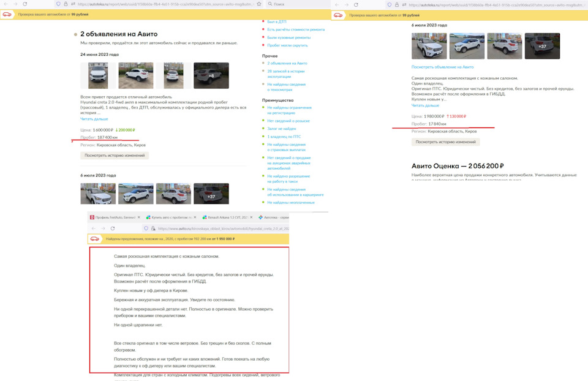Viewport: 588px width, 381px height.
Task: Open first car photo in top-right 6 июля listing
Action: pyautogui.click(x=429, y=46)
